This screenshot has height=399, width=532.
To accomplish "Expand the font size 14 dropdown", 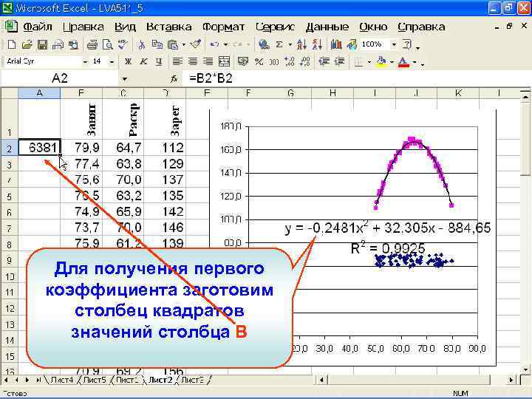I will [x=112, y=62].
